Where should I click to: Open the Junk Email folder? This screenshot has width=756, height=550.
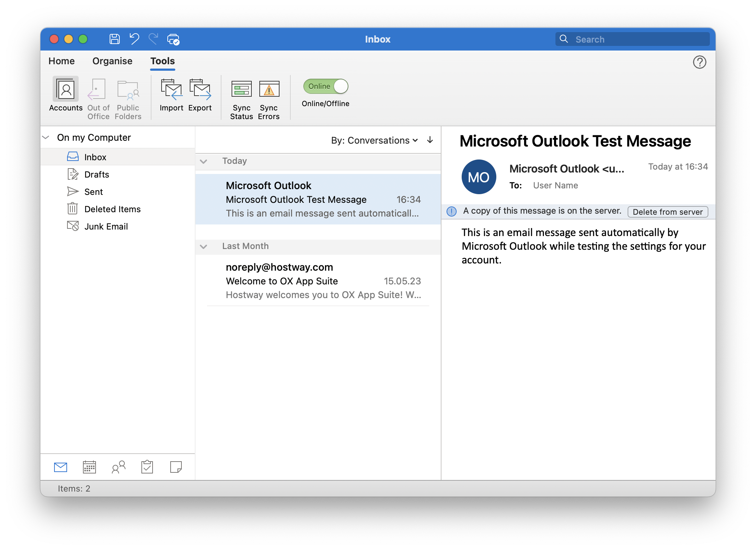click(x=106, y=226)
